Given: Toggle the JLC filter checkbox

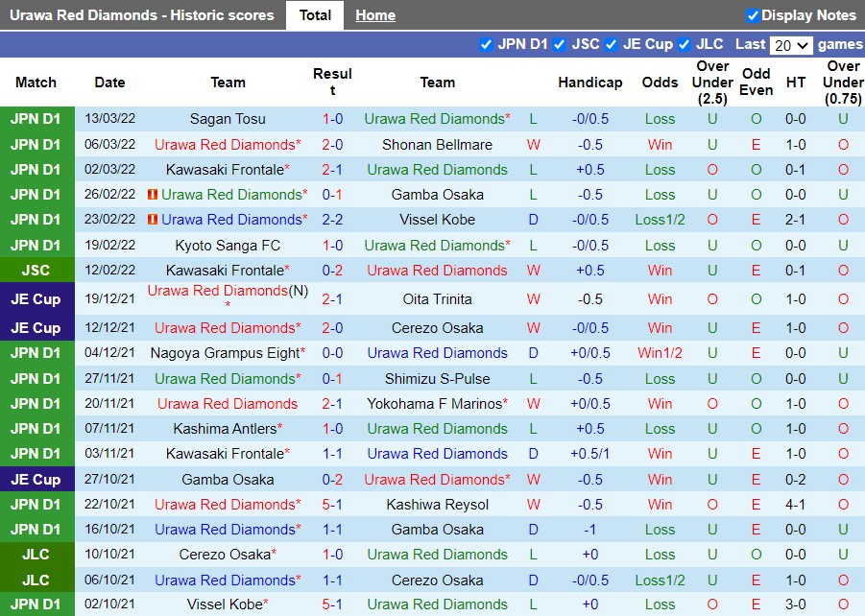Looking at the screenshot, I should coord(684,44).
